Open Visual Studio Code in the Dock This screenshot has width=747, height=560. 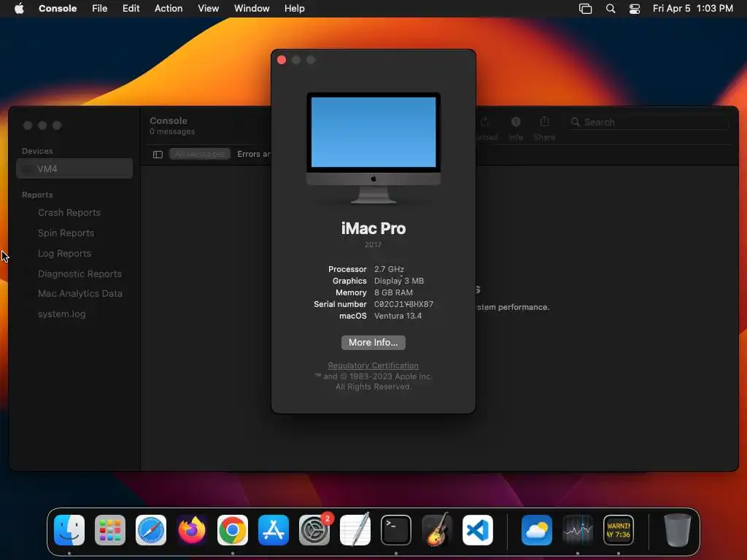478,530
